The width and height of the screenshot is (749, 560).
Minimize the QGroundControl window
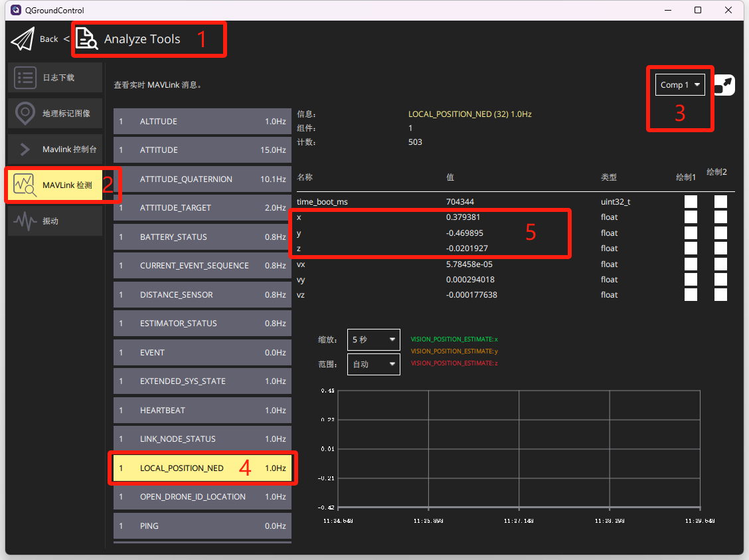pos(668,10)
